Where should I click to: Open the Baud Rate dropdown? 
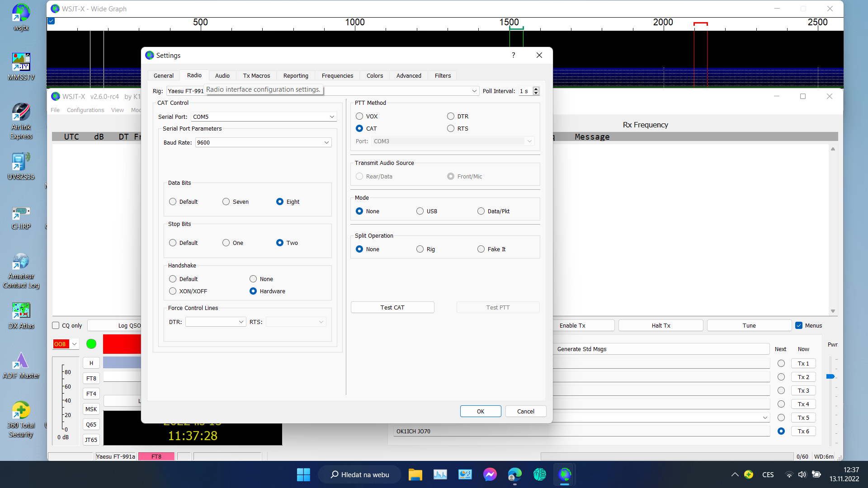tap(326, 142)
